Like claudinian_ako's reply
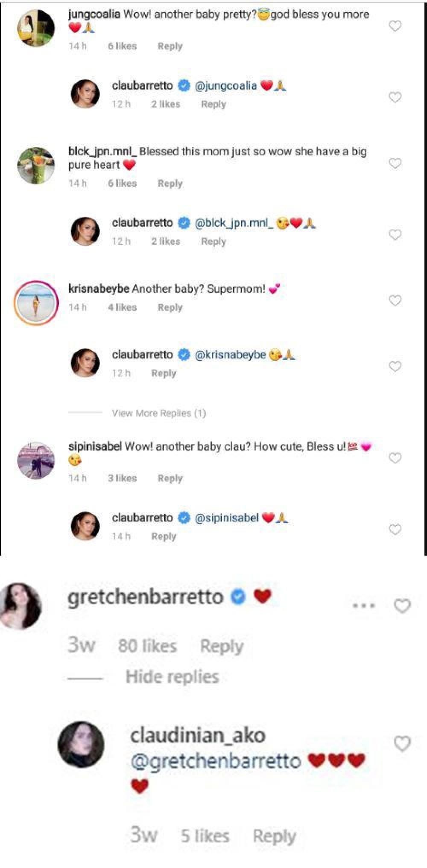The image size is (427, 868). [x=402, y=744]
